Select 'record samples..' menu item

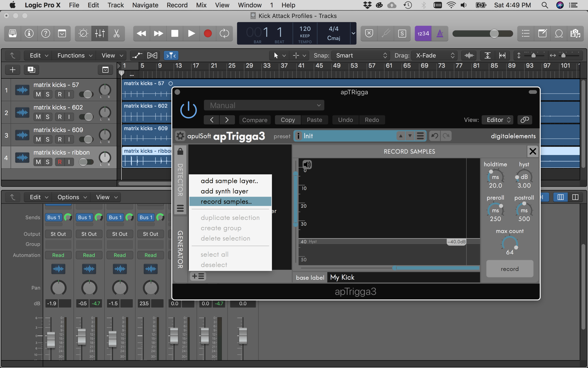click(x=230, y=202)
